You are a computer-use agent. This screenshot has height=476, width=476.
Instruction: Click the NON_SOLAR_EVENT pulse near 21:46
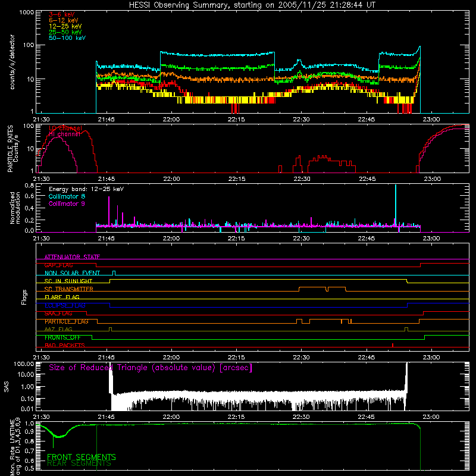pos(114,273)
